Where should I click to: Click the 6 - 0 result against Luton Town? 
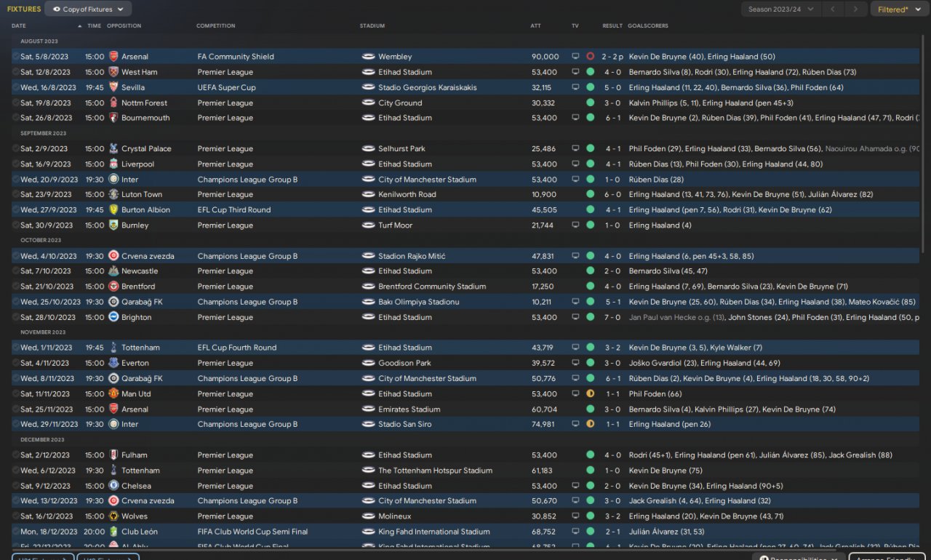pos(612,195)
